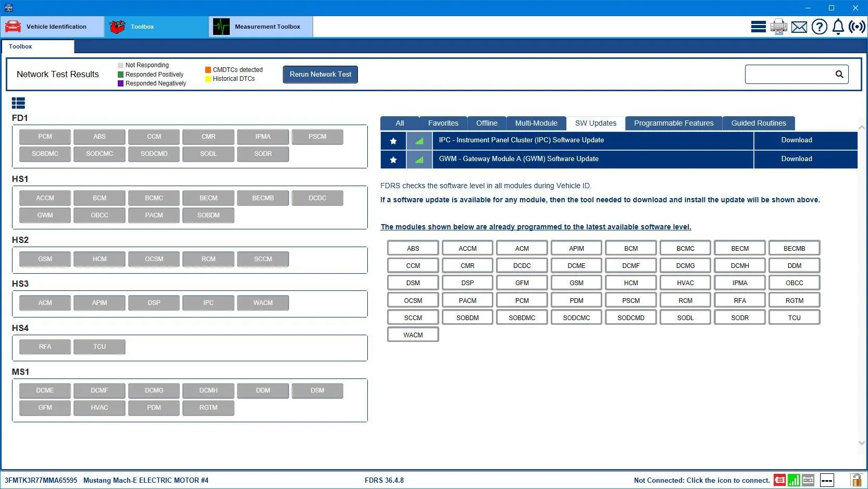The image size is (868, 489).
Task: Open notifications bell icon
Action: click(x=838, y=27)
